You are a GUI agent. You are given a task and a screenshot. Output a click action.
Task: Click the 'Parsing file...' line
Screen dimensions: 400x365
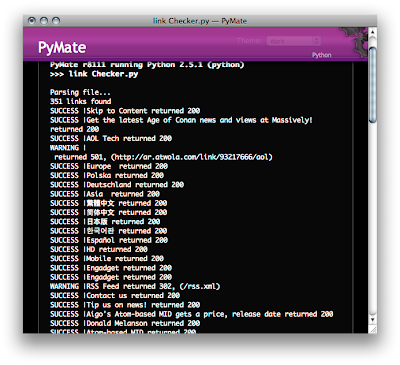pos(80,92)
